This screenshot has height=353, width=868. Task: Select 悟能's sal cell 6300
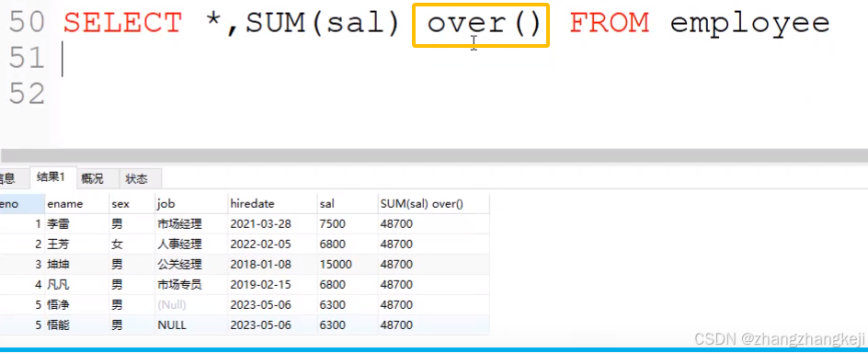tap(348, 325)
